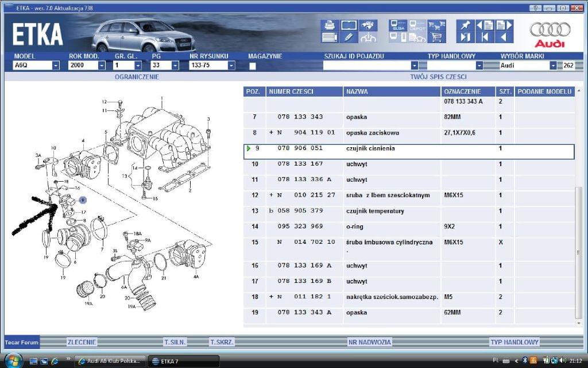Open the T.SILN. bottom tab
588x368 pixels.
click(175, 342)
